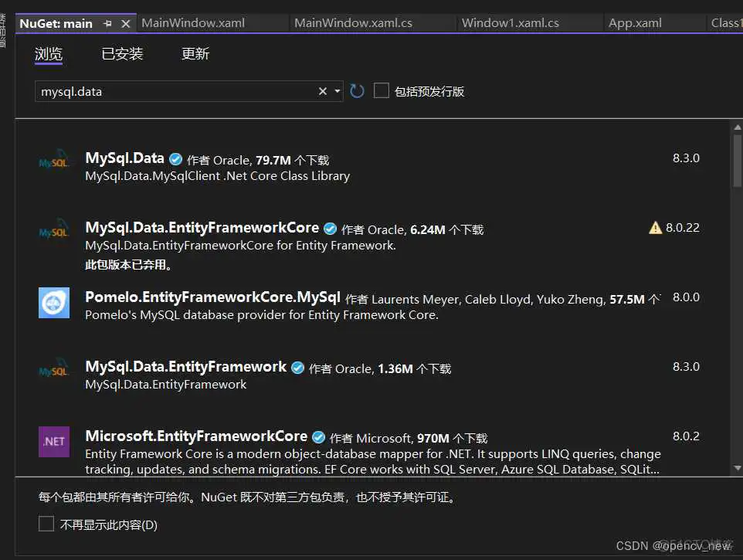Clear the search box with the X icon
The image size is (743, 560).
[x=322, y=91]
